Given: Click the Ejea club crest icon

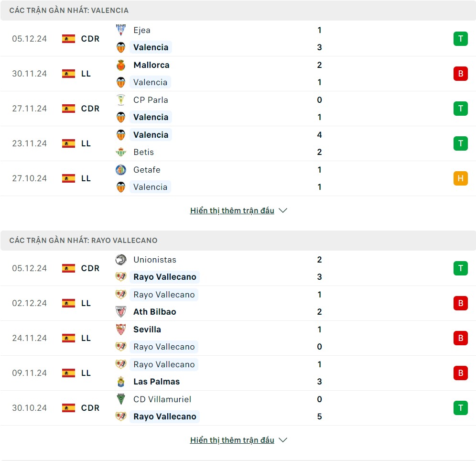Looking at the screenshot, I should 121,30.
